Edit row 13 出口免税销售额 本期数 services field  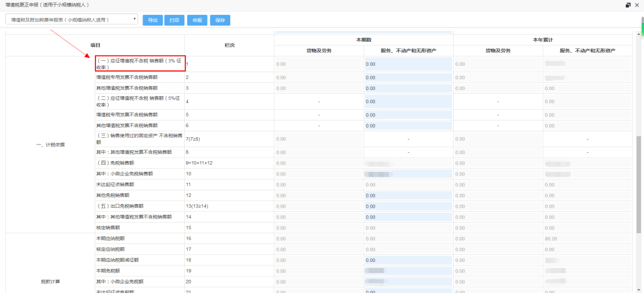tap(408, 206)
